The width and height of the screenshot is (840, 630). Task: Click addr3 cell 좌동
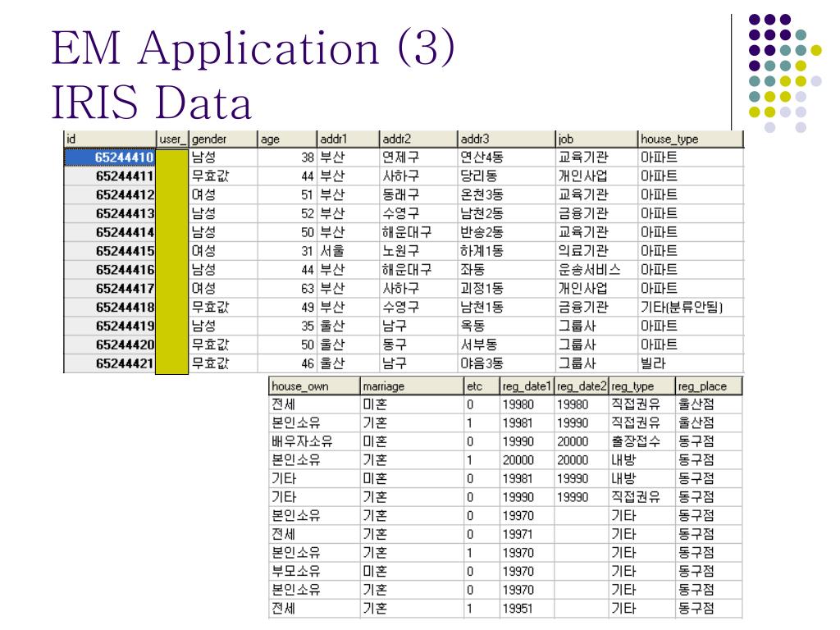(x=507, y=270)
